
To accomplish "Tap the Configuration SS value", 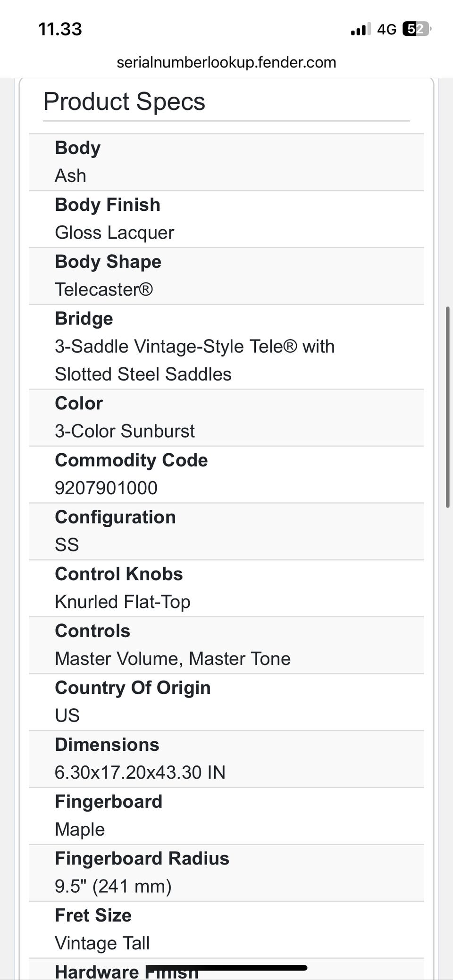I will tap(67, 545).
